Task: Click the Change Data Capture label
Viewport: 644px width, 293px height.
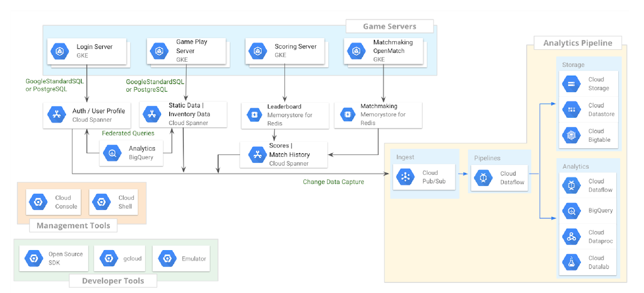Action: [333, 182]
